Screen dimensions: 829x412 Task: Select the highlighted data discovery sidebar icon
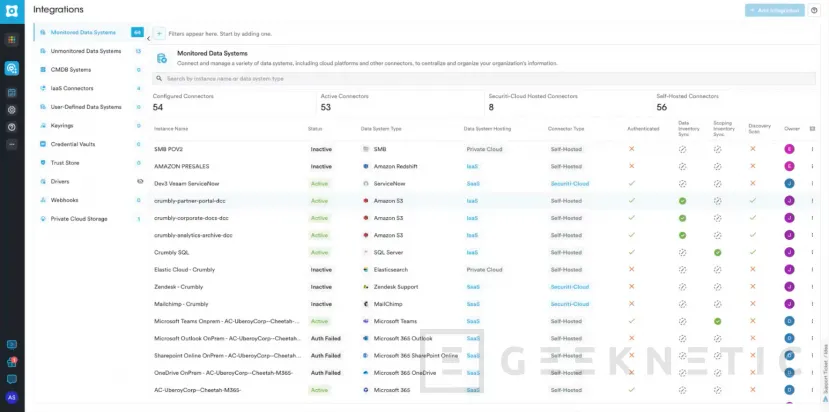pos(12,68)
